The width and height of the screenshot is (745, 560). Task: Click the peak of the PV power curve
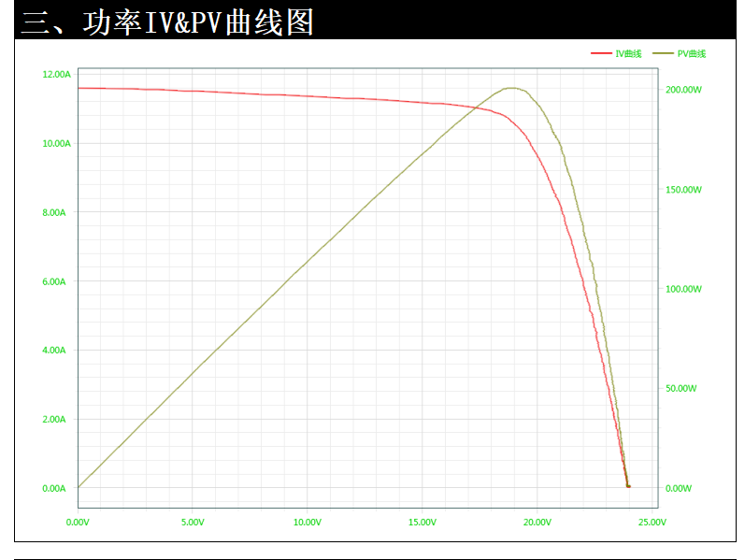point(511,88)
